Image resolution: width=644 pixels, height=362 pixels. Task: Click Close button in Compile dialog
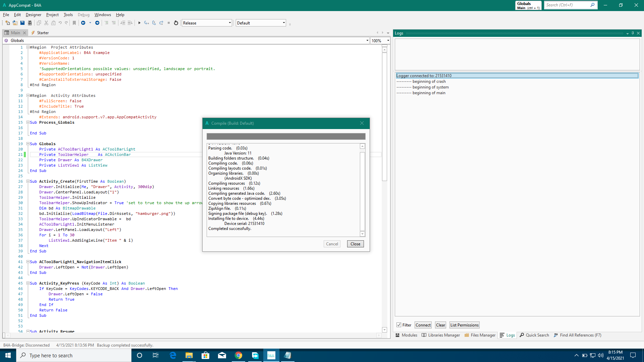(355, 244)
